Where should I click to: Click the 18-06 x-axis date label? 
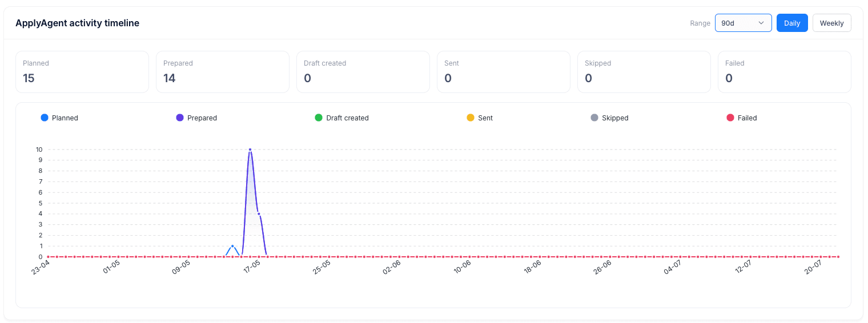click(533, 267)
